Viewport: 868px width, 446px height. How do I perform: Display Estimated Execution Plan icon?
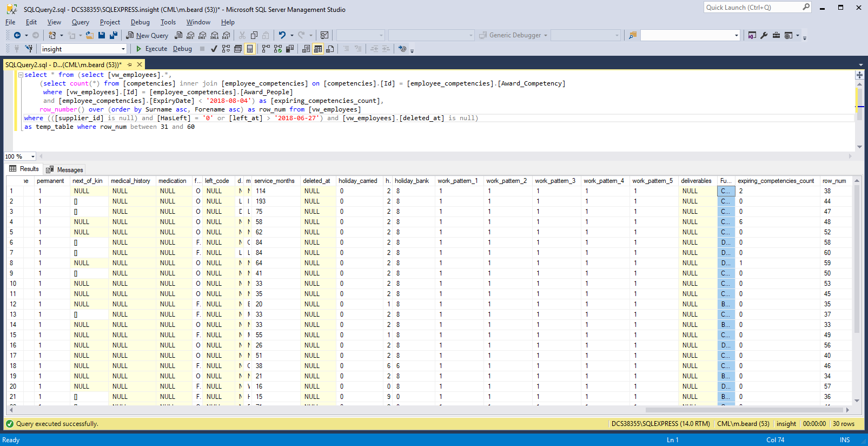coord(226,49)
